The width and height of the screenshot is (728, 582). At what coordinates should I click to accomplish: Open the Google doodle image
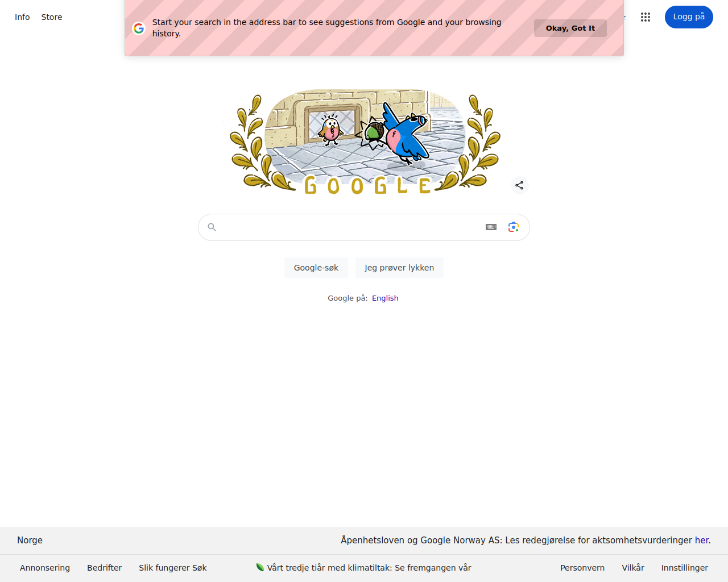(x=365, y=141)
